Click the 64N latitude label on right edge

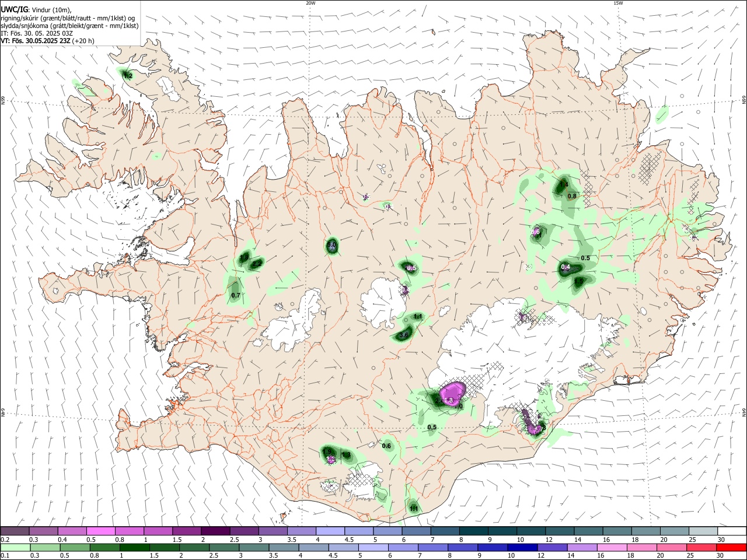click(x=744, y=413)
